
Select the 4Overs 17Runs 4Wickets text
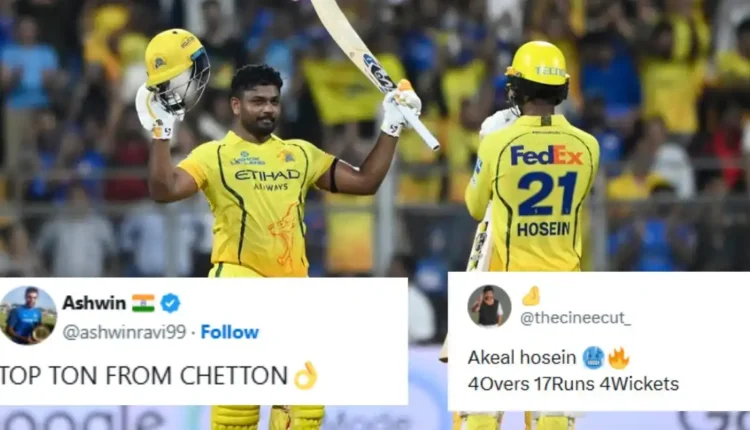pyautogui.click(x=574, y=384)
